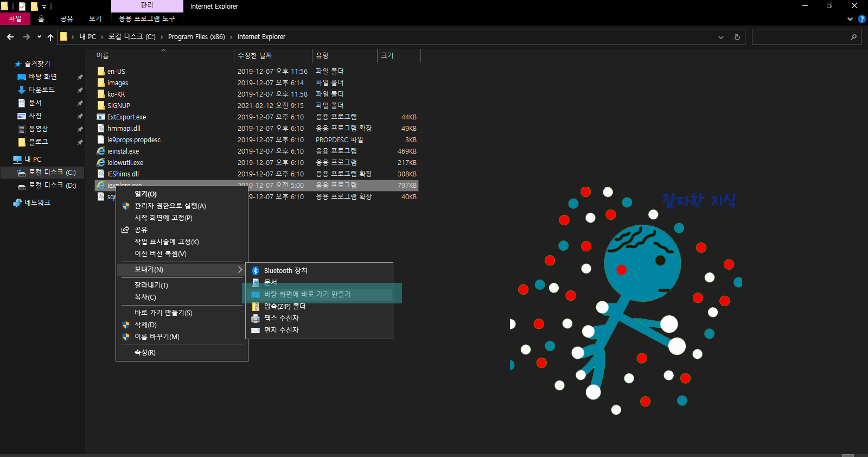Open the 파일 ribbon tab
868x457 pixels.
coord(15,18)
